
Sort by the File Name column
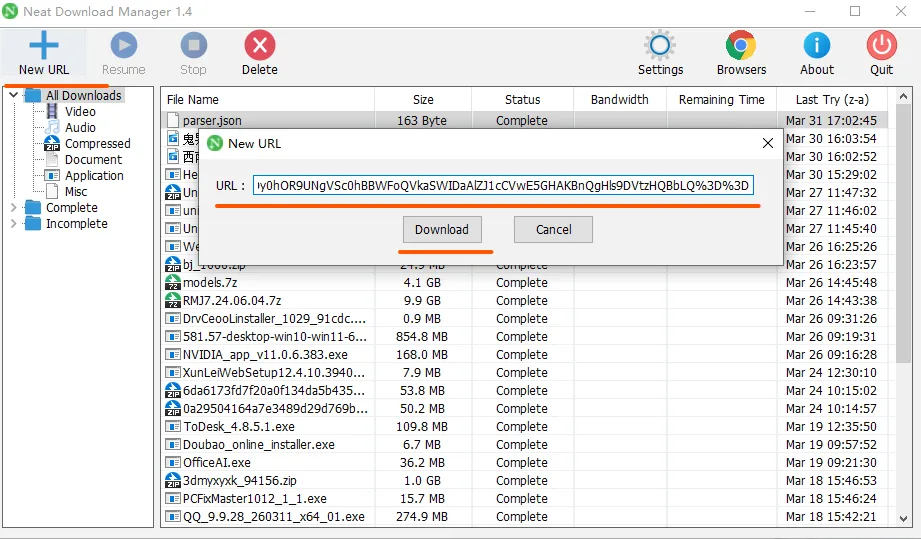coord(268,100)
